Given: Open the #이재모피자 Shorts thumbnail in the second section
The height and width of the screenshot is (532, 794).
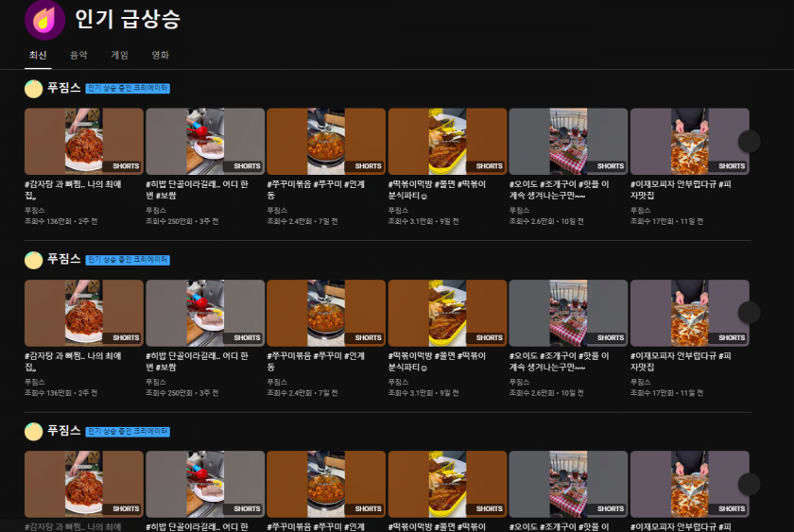Looking at the screenshot, I should (x=690, y=313).
